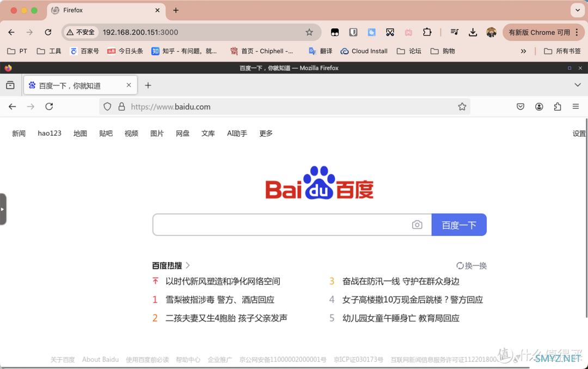Open the hot search about 雪梨被指涉毒
Image resolution: width=588 pixels, height=369 pixels.
pos(219,300)
